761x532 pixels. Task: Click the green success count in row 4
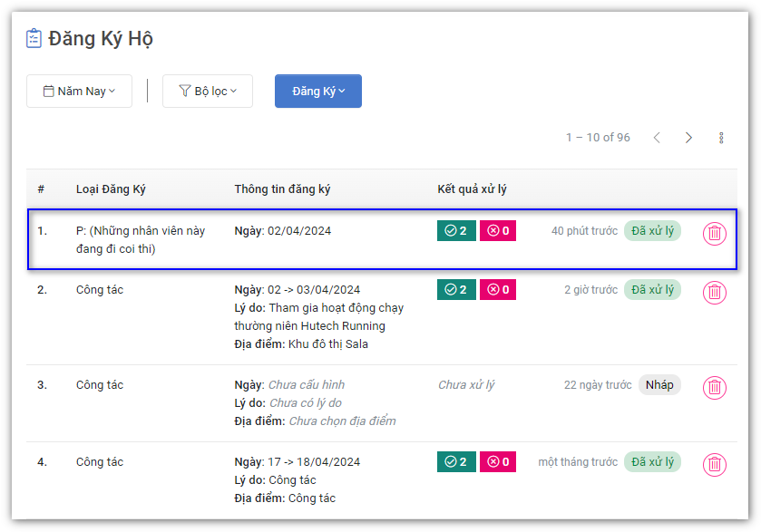[x=456, y=462]
